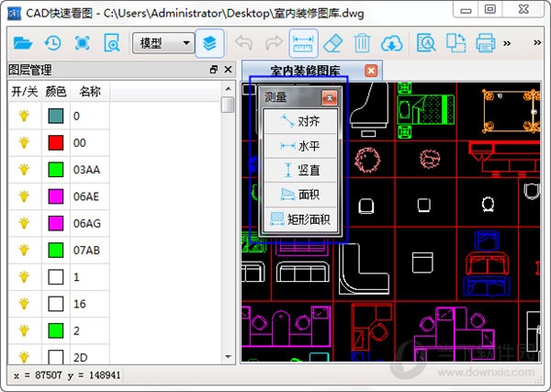Viewport: 551px width, 392px height.
Task: Switch to the 室内装修图库 tab
Action: (305, 71)
